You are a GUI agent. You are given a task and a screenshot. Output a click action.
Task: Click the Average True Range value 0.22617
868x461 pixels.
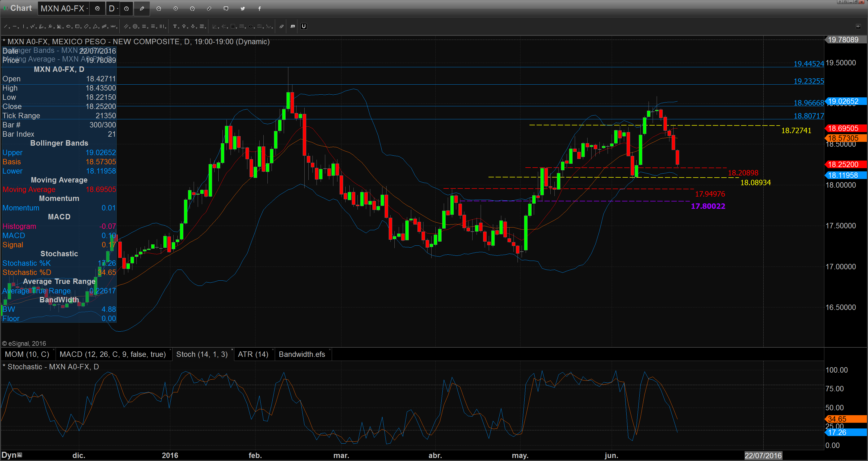(103, 291)
